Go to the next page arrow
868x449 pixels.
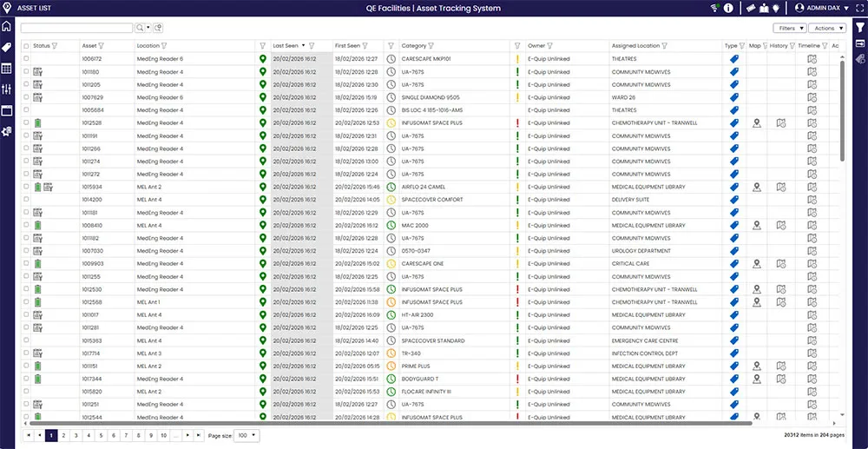(x=188, y=436)
